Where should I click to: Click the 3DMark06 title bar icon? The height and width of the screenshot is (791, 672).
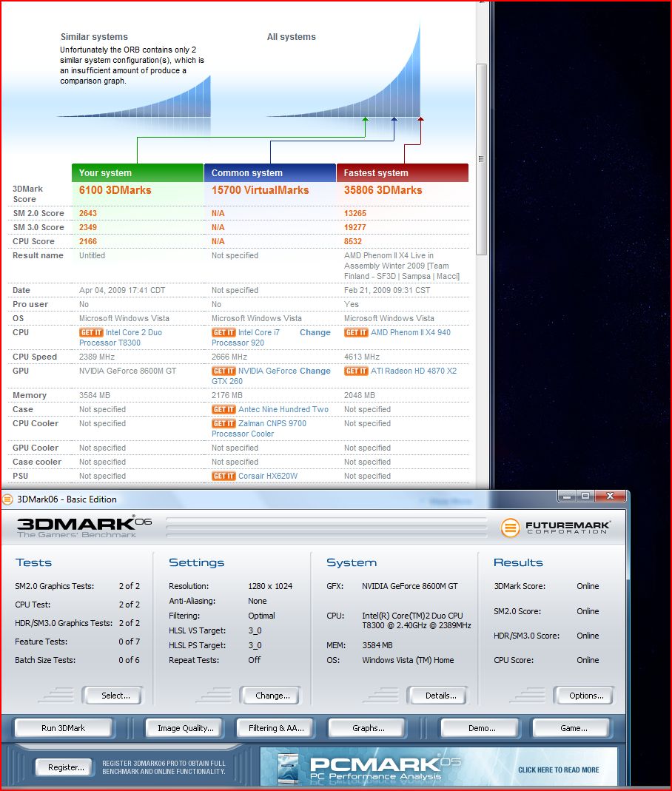click(x=7, y=499)
